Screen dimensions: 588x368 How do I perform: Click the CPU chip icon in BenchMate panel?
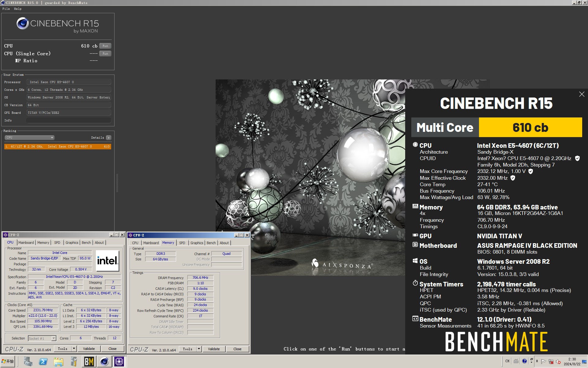coord(415,145)
